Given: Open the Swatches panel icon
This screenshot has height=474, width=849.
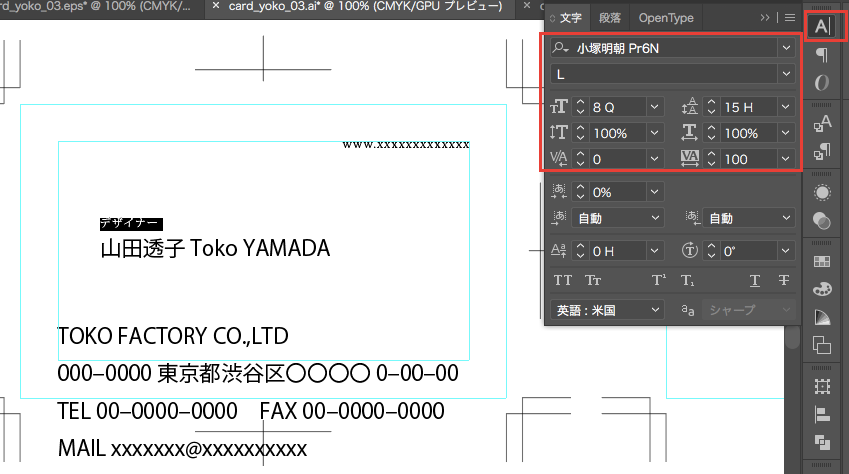Looking at the screenshot, I should tap(822, 262).
